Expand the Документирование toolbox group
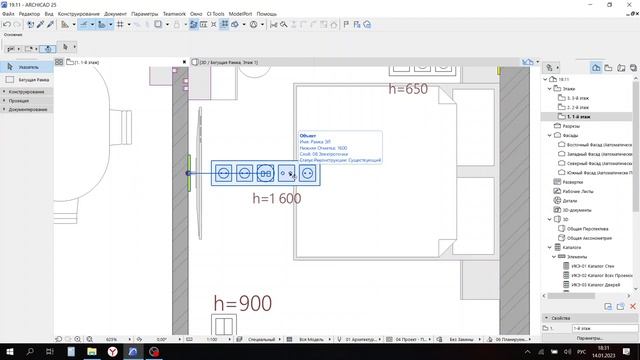Image resolution: width=640 pixels, height=360 pixels. [27, 109]
